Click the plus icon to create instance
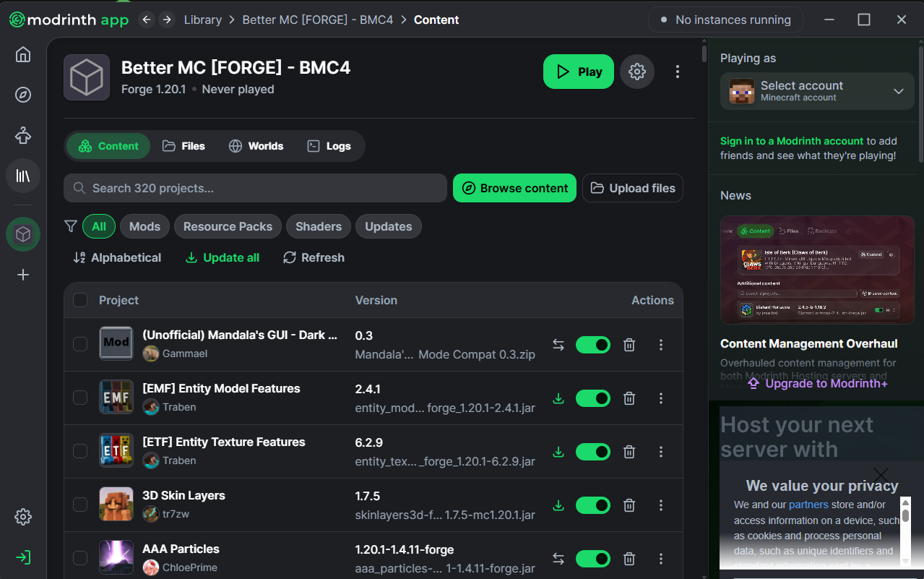 pos(23,275)
